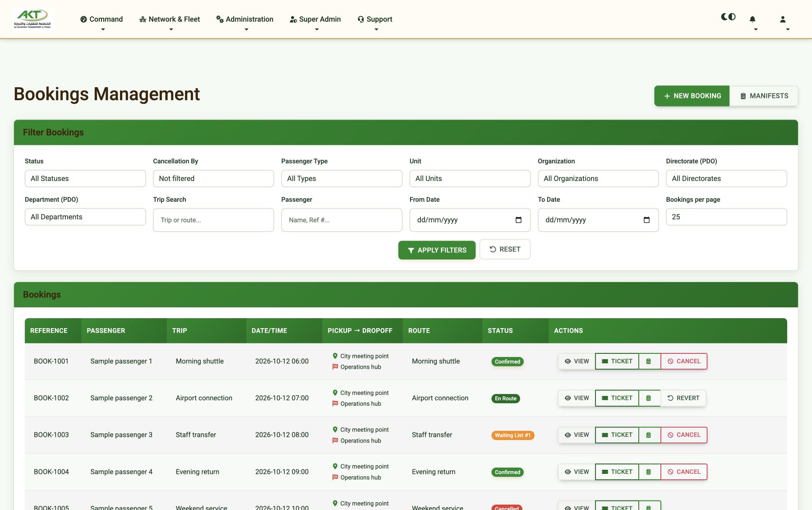The image size is (812, 510).
Task: Open the To Date calendar picker icon
Action: (x=646, y=220)
